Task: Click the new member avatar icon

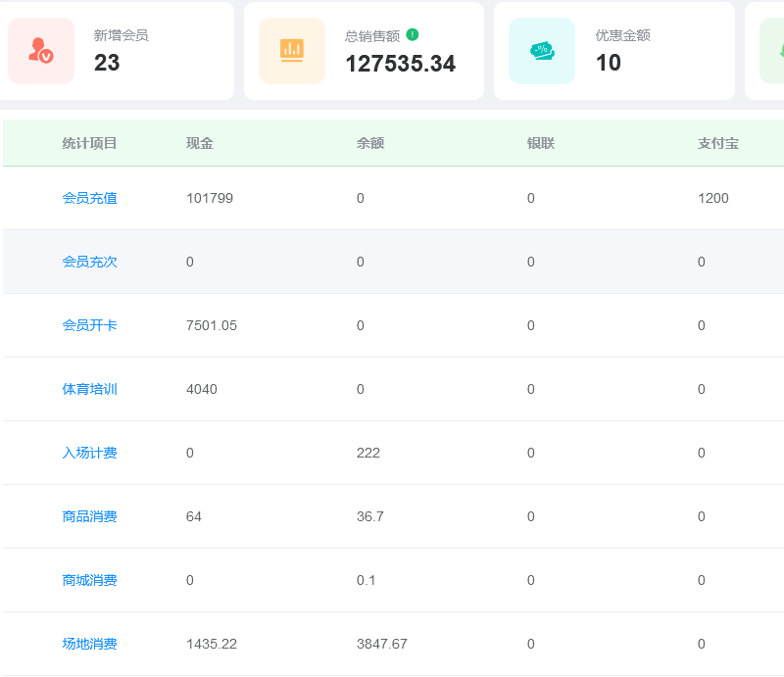Action: coord(40,51)
